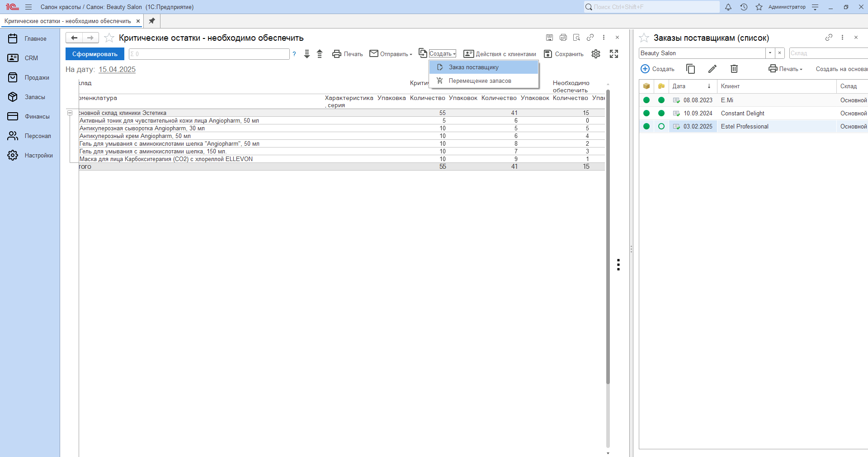Close the Критические остатки tab
Screen dimensions: 868x457
(x=138, y=21)
